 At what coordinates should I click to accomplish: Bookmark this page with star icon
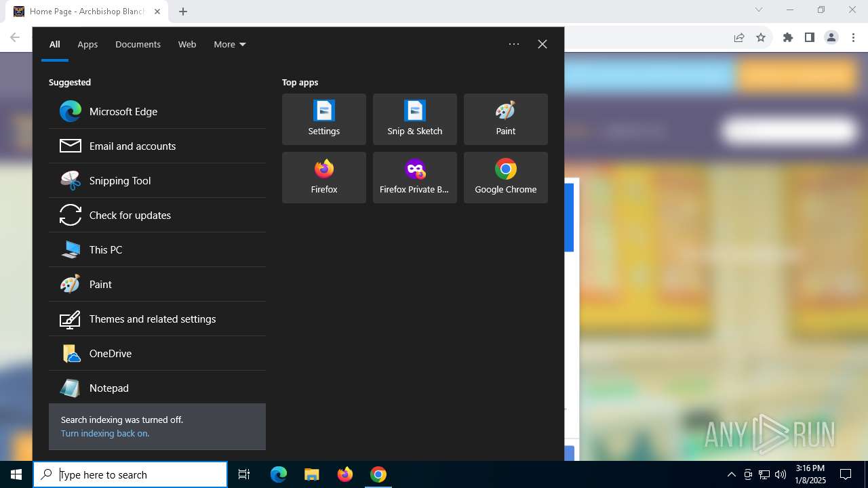click(761, 38)
